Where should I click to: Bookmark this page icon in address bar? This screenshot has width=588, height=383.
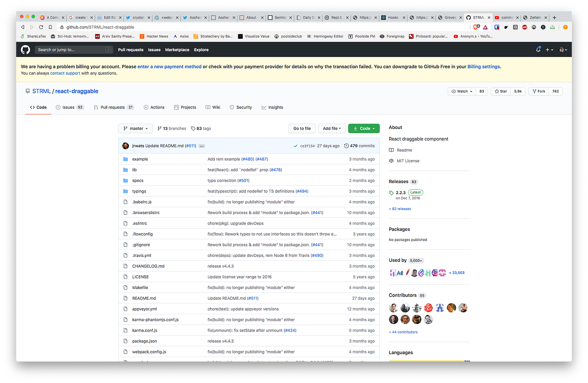click(50, 27)
